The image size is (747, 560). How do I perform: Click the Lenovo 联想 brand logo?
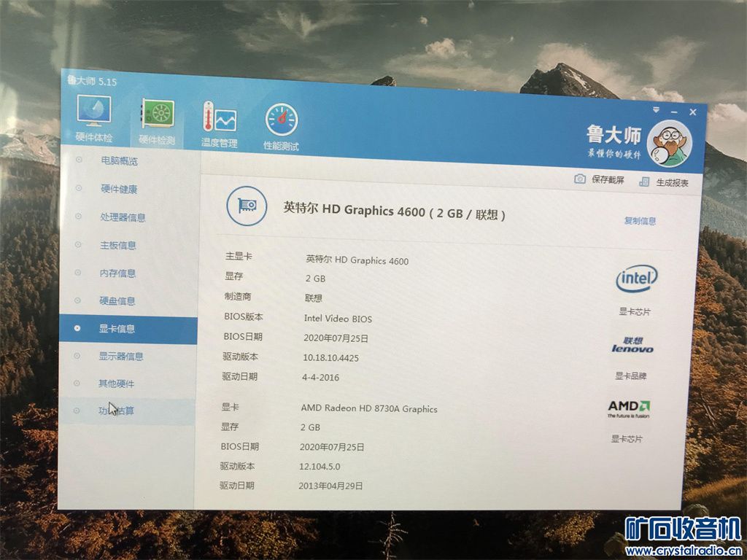(632, 345)
